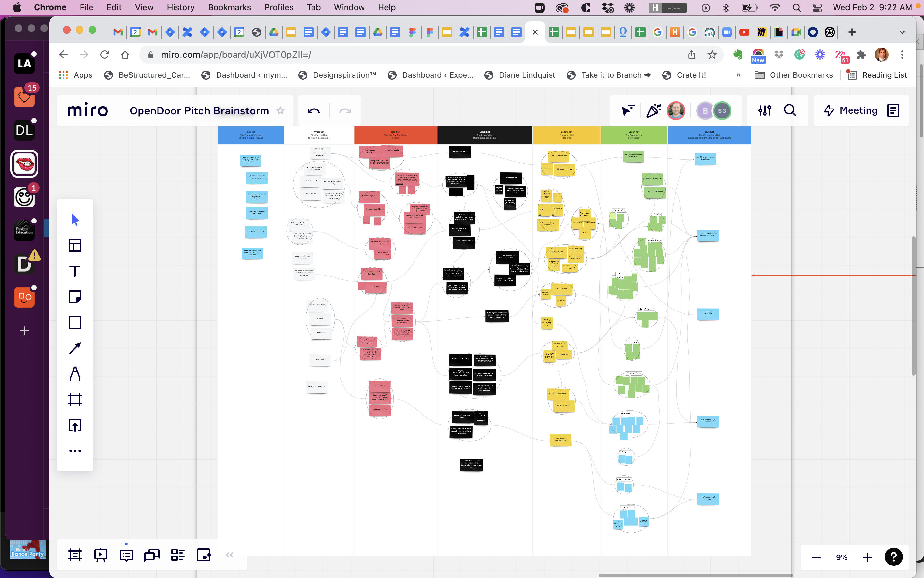Zoom out with minus button
The width and height of the screenshot is (924, 578).
pyautogui.click(x=816, y=557)
